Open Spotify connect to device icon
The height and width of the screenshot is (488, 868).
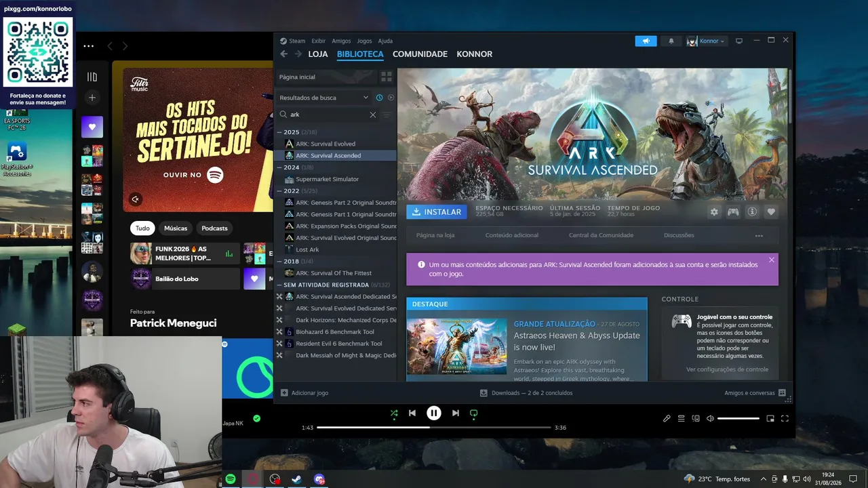(696, 418)
